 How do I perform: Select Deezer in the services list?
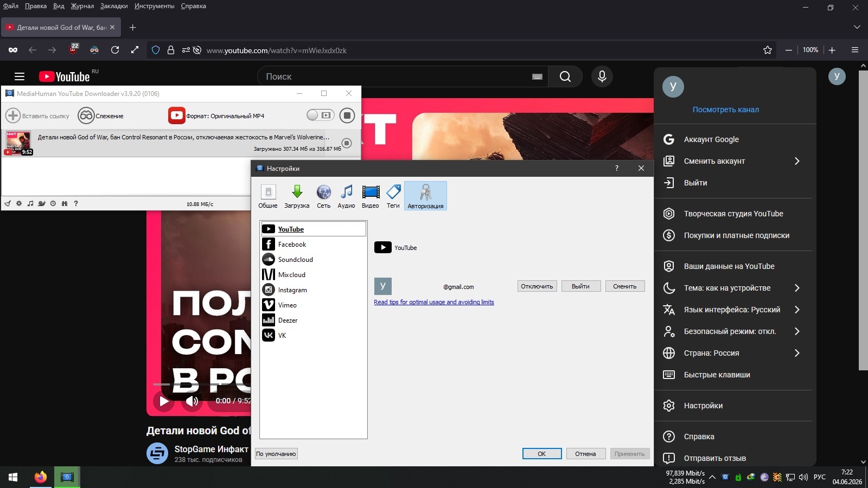[x=314, y=320]
